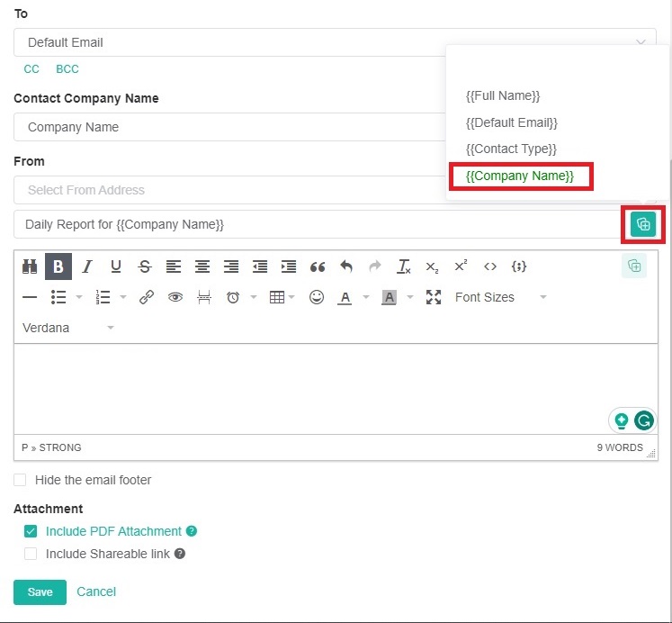Open the text color picker
This screenshot has width=672, height=623.
click(345, 297)
